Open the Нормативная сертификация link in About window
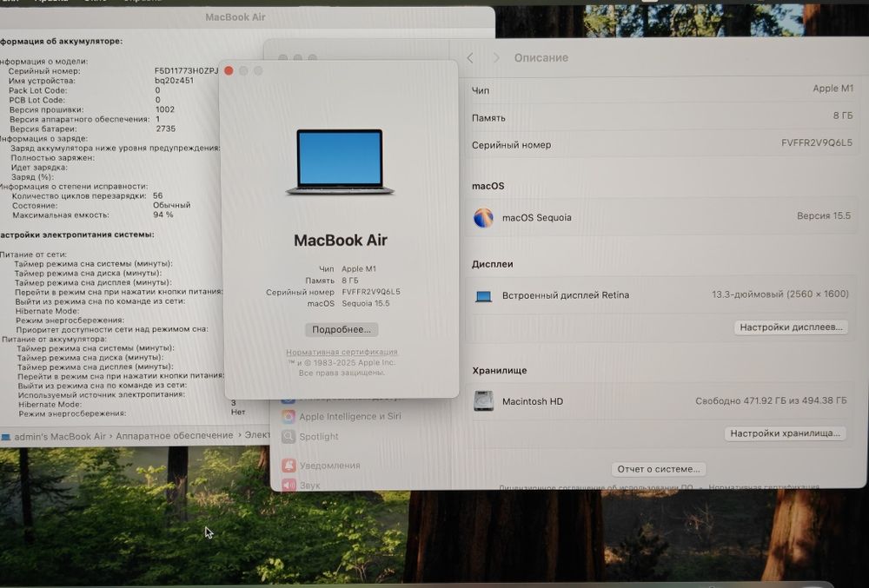This screenshot has height=588, width=869. [x=342, y=352]
